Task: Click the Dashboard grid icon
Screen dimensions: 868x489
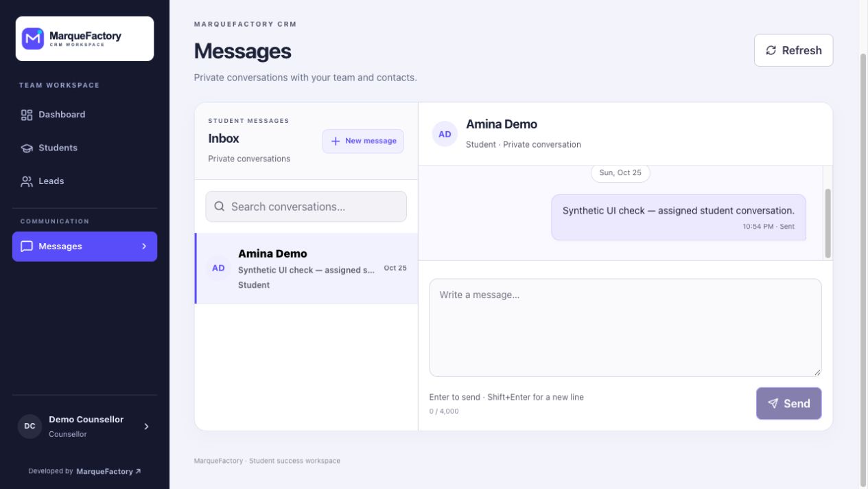Action: [x=27, y=115]
